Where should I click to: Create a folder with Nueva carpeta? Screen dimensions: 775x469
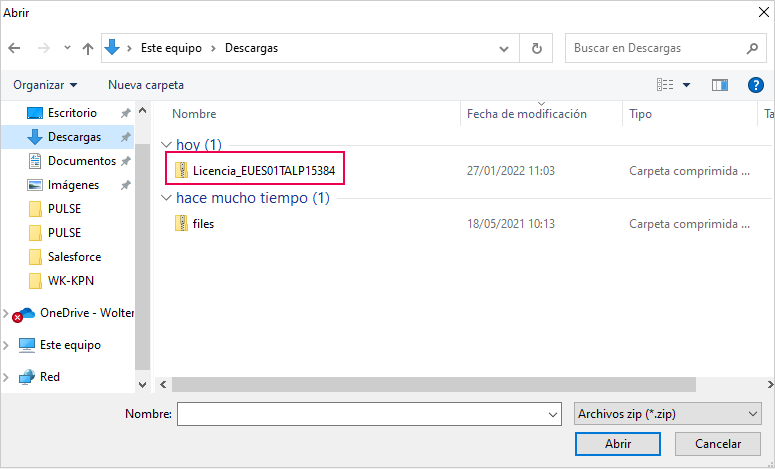tap(146, 85)
